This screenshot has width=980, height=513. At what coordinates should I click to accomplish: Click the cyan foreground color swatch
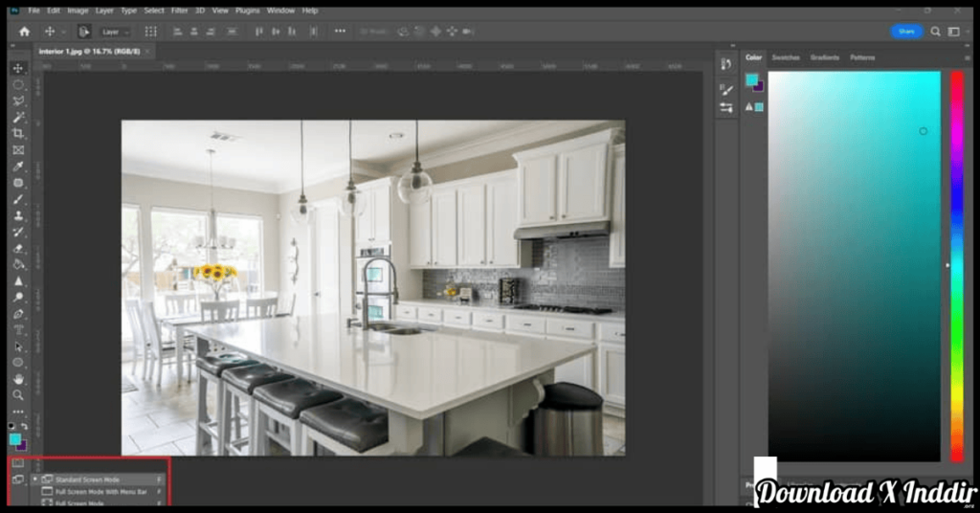(x=15, y=438)
